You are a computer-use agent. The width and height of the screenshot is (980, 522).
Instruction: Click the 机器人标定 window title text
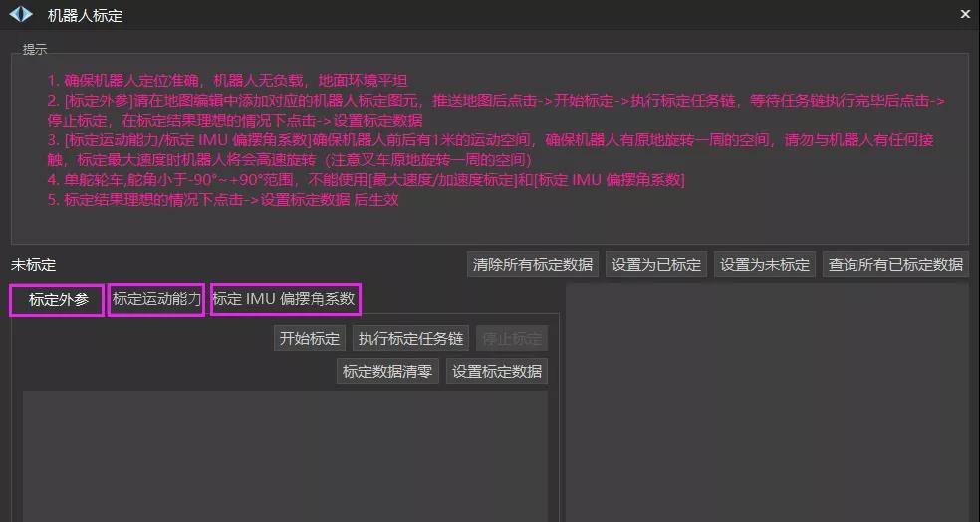[86, 16]
